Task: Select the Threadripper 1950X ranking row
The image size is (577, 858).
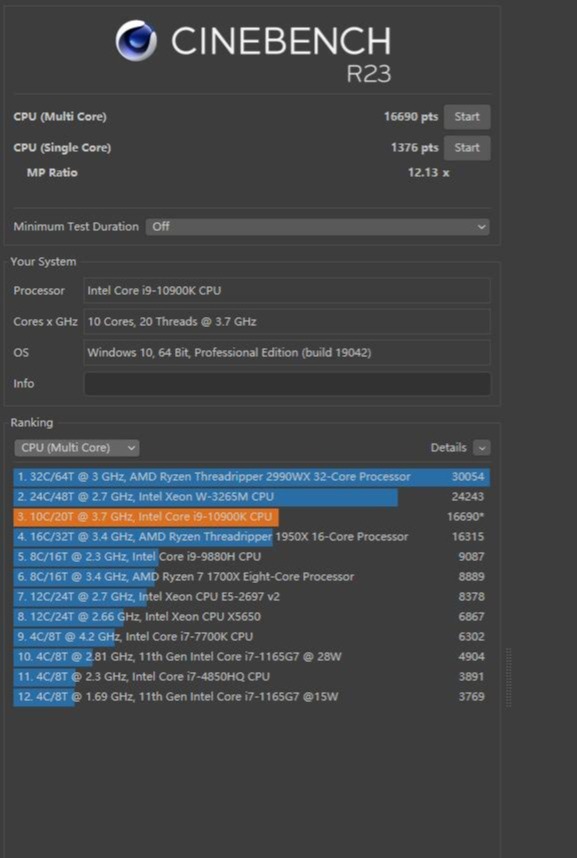Action: point(251,537)
